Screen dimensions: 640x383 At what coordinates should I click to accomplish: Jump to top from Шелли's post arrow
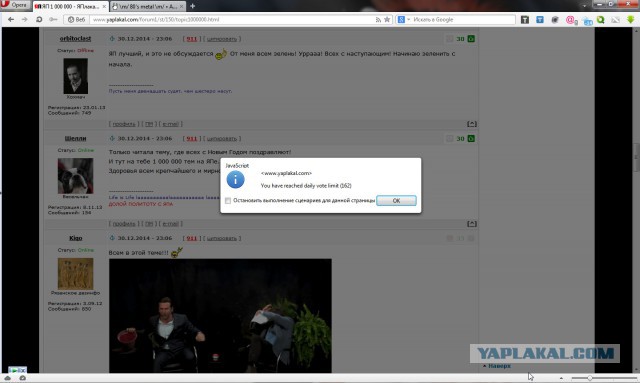click(x=471, y=224)
